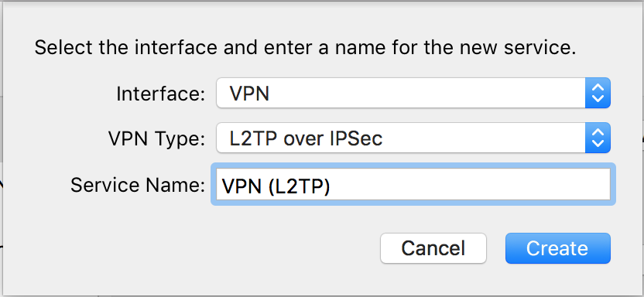Open the VPN Type dropdown showing L2TP over IPSec
Screen dimensions: 644x297
point(413,138)
